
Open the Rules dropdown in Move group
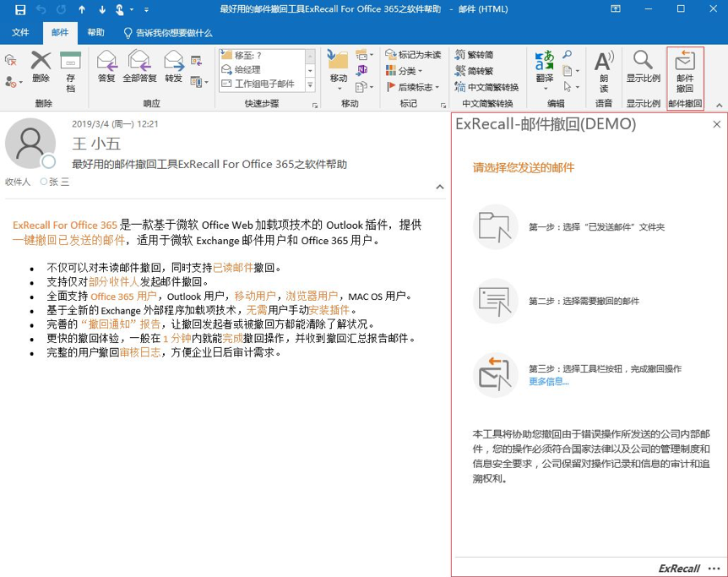tap(365, 55)
